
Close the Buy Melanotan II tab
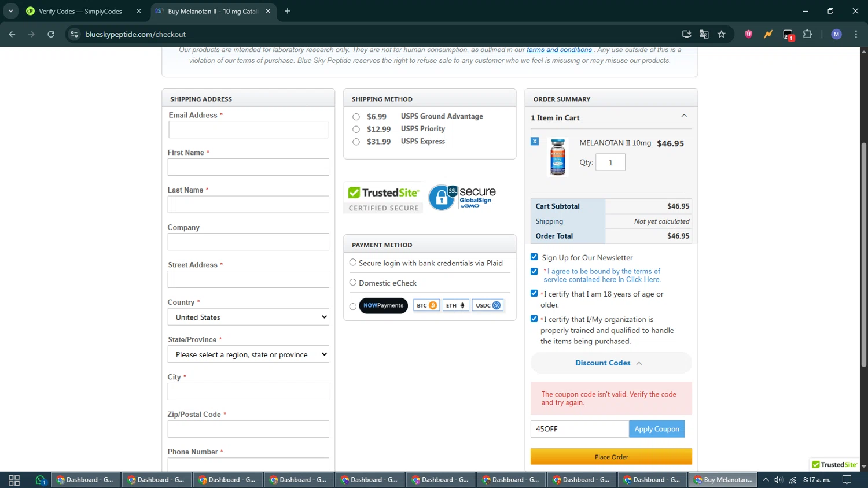tap(268, 11)
